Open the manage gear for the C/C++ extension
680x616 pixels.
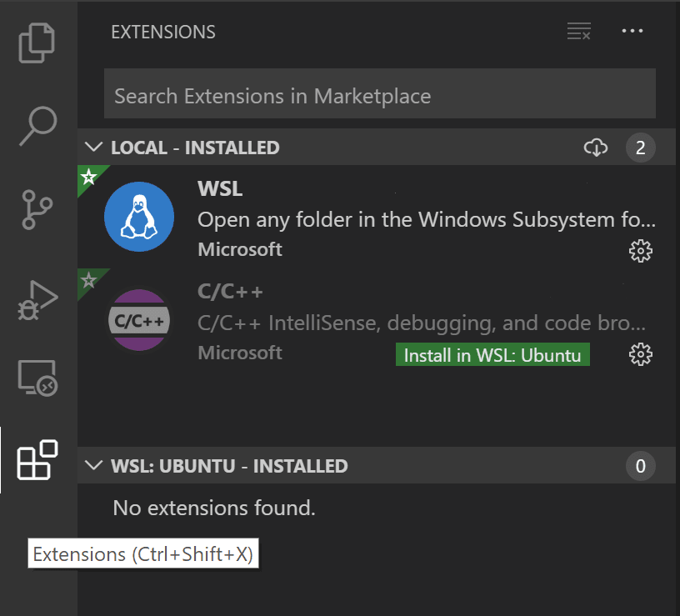(x=640, y=353)
